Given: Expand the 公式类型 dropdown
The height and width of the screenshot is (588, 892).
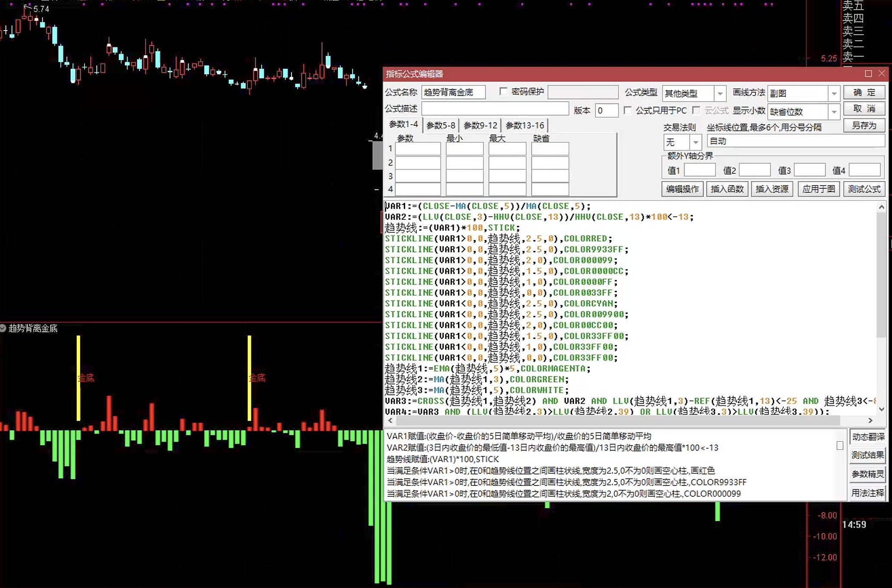Looking at the screenshot, I should [x=720, y=93].
